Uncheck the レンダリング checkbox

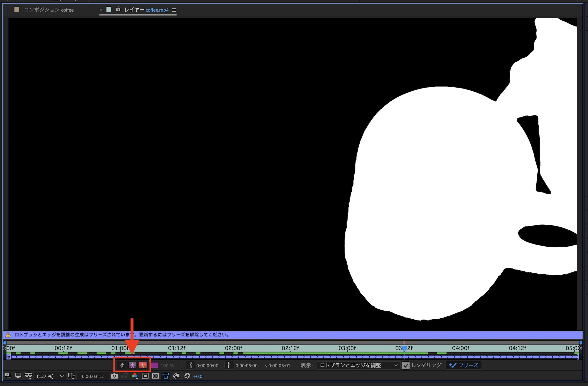406,365
